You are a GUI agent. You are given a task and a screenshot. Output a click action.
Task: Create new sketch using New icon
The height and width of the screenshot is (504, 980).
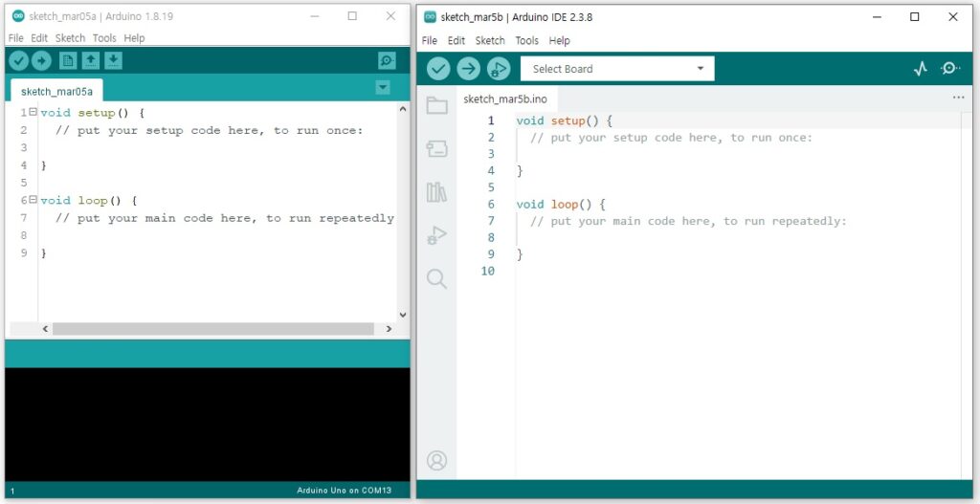[68, 61]
